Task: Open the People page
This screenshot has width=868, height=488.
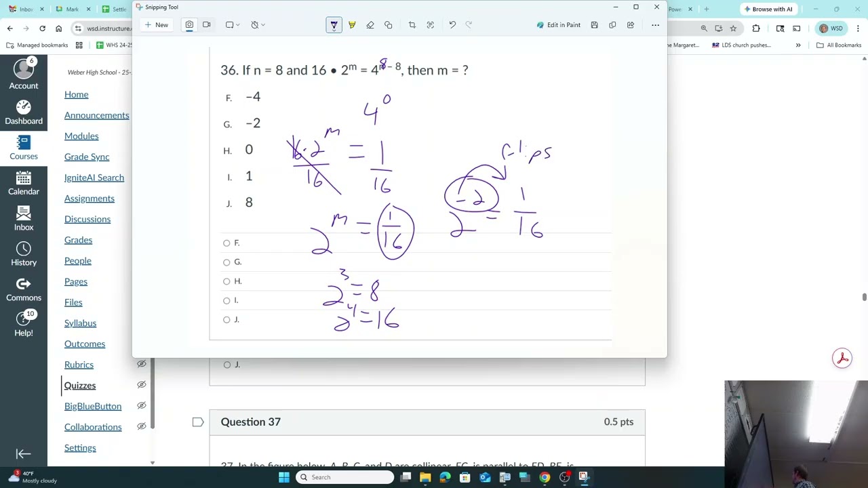Action: (77, 261)
